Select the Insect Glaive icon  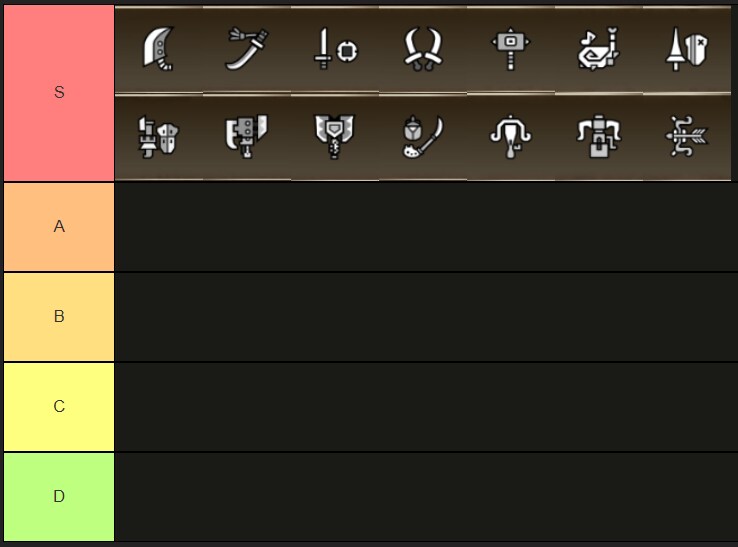click(x=423, y=137)
